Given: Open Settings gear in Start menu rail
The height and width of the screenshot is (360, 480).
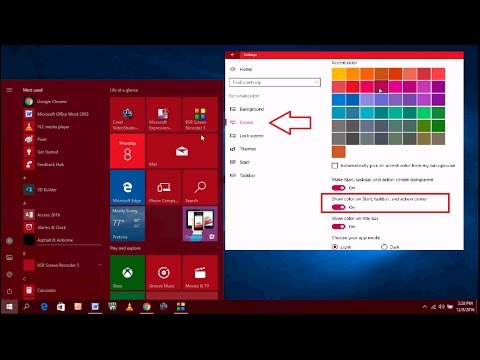Looking at the screenshot, I should coord(9,274).
